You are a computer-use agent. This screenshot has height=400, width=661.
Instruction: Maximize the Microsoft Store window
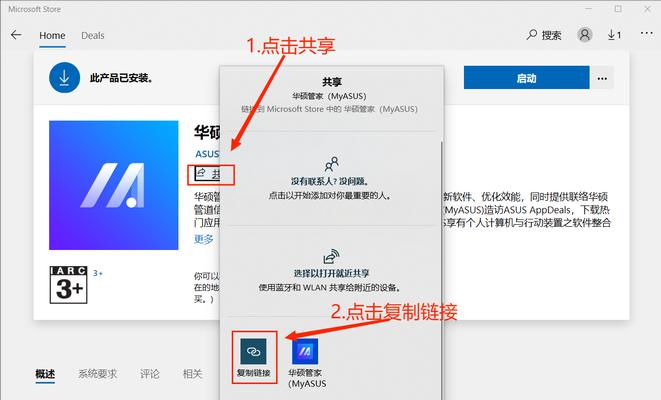pyautogui.click(x=618, y=9)
